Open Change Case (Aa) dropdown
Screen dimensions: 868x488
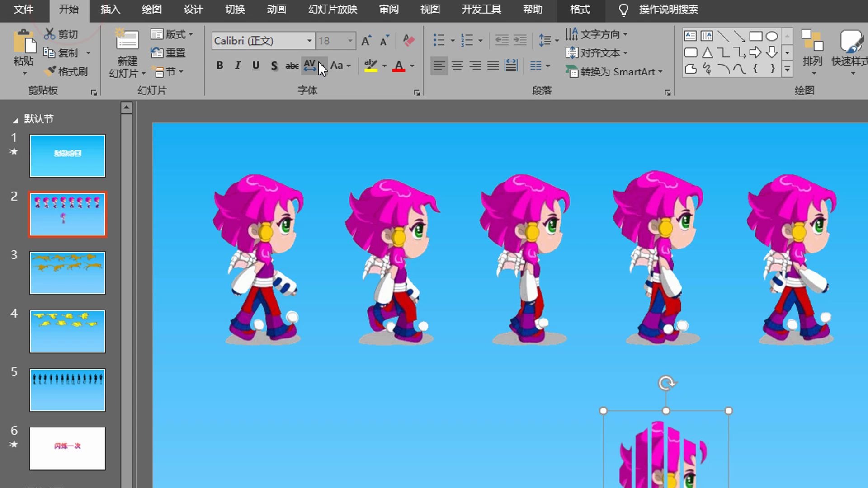(x=340, y=66)
